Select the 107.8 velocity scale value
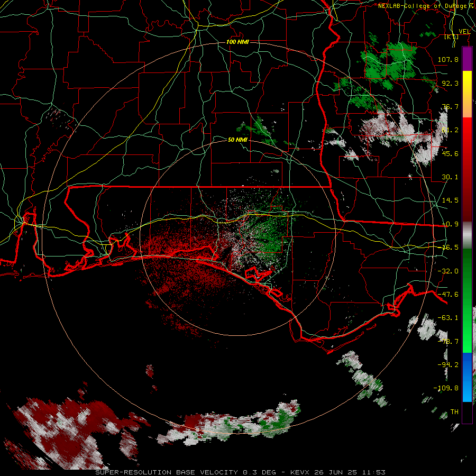This screenshot has height=476, width=476. pos(448,59)
